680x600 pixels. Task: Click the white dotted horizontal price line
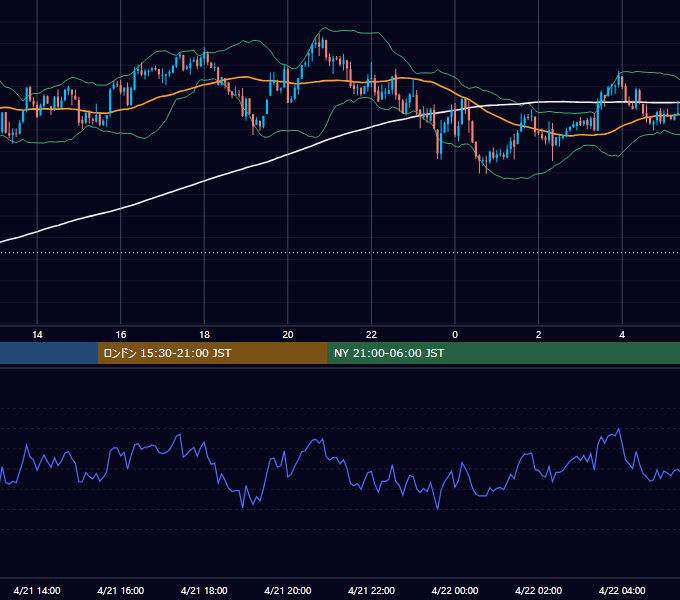pos(340,252)
